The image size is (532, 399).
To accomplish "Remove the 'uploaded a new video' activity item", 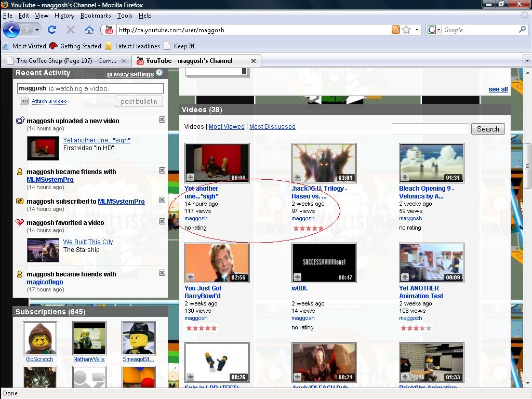I will point(162,119).
